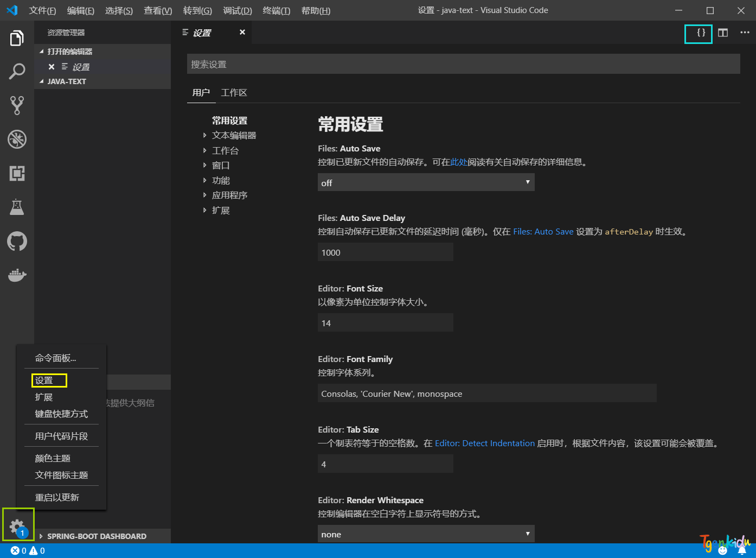Open settings JSON with curly braces icon
This screenshot has height=558, width=756.
(x=701, y=33)
